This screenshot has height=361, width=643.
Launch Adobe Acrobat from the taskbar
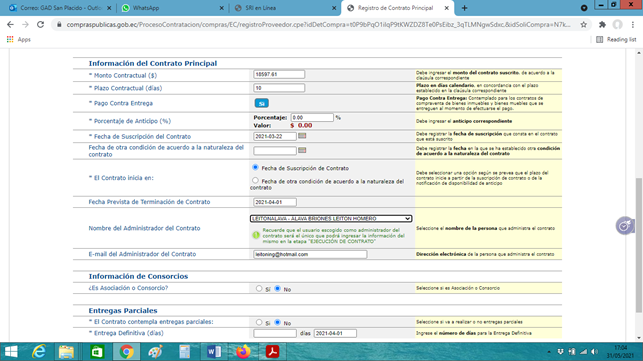272,352
